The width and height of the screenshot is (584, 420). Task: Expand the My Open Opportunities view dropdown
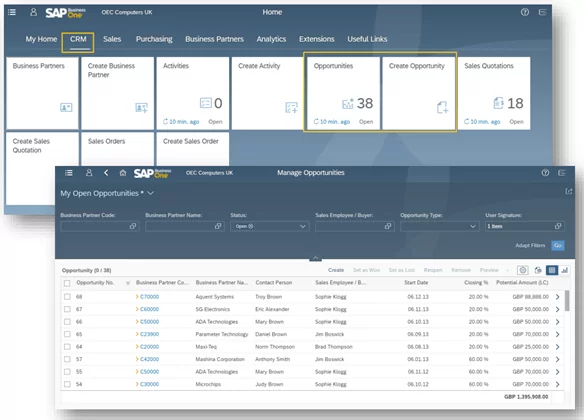coord(150,193)
